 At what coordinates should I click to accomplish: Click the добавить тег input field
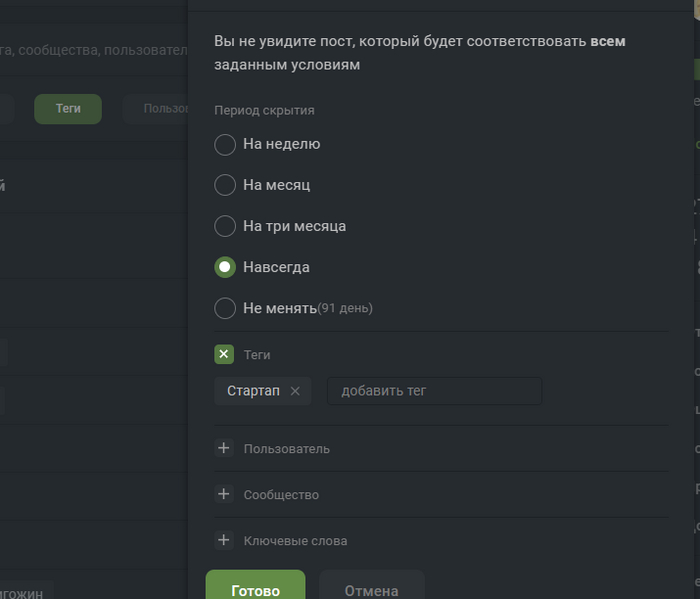coord(434,391)
